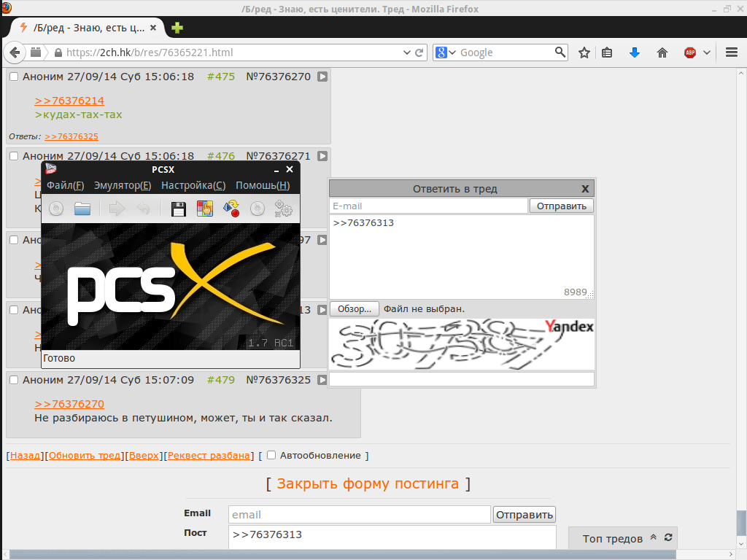747x560 pixels.
Task: Click PCSX cheat/shapes icon with red dot
Action: (x=231, y=209)
